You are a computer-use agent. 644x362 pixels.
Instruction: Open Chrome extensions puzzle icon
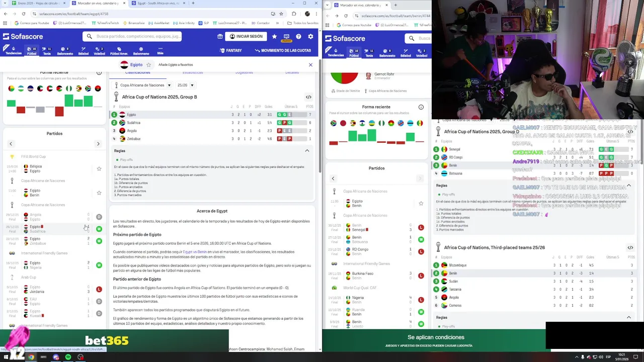tap(294, 14)
